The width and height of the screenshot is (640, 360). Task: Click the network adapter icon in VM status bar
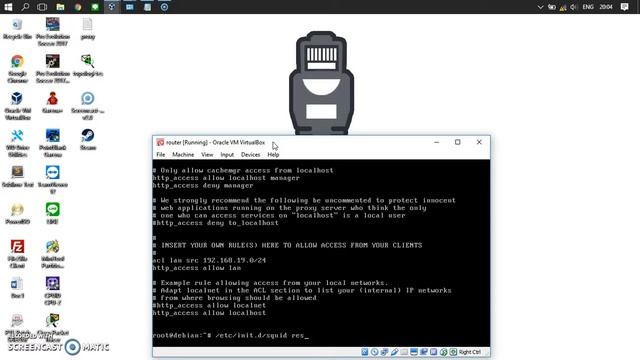(384, 352)
